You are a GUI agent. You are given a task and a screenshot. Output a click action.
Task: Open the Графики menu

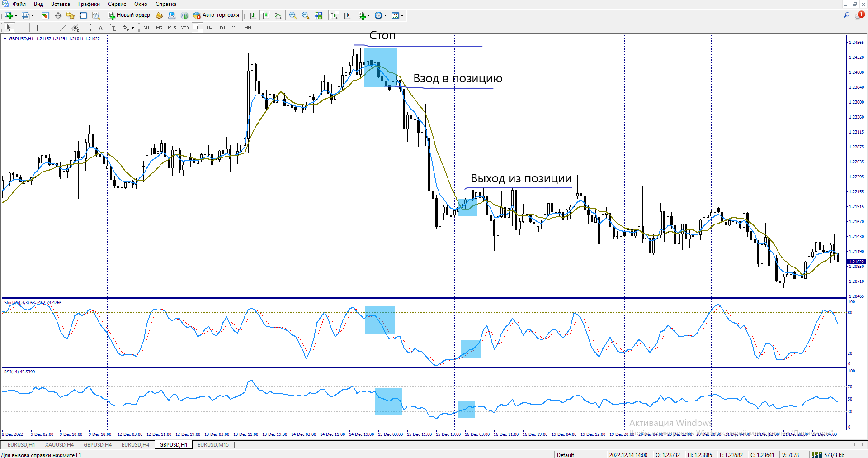[89, 4]
